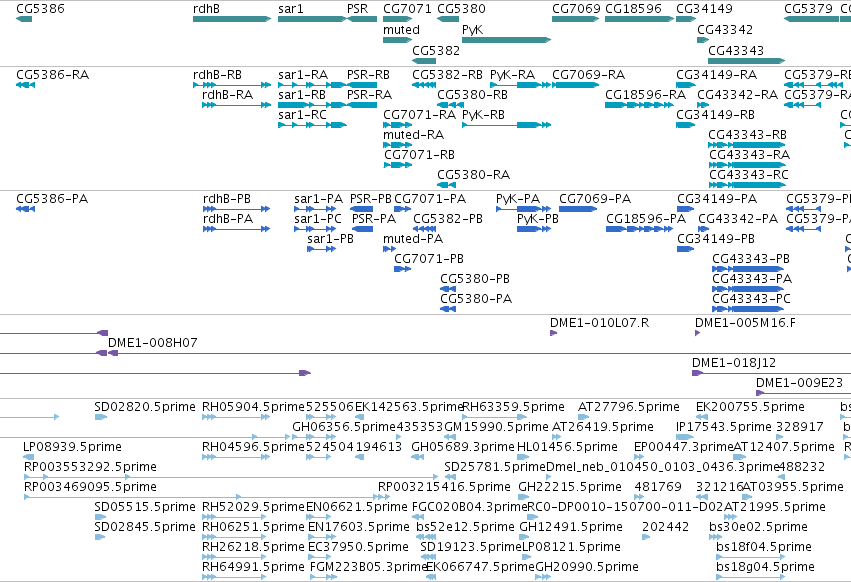Click the CG43343 gene feature

tap(746, 60)
